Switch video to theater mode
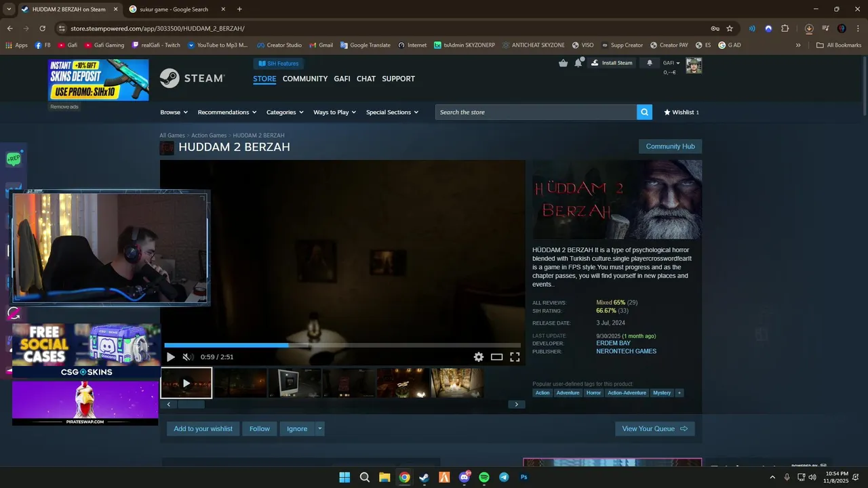This screenshot has height=488, width=868. click(497, 357)
